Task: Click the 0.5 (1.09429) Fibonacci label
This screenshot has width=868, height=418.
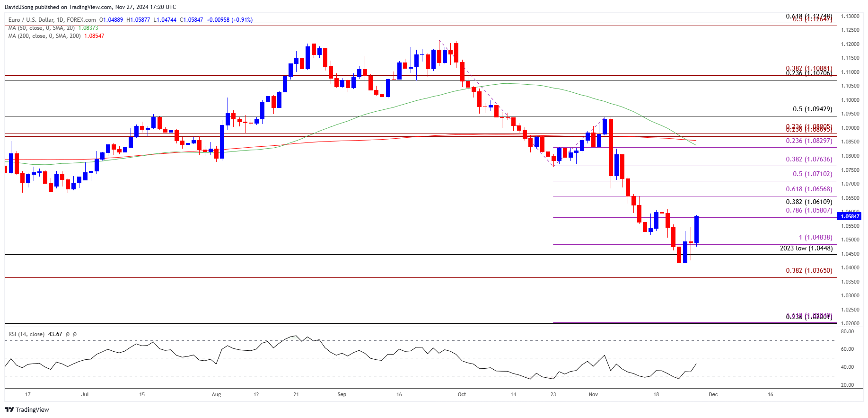Action: pyautogui.click(x=812, y=109)
